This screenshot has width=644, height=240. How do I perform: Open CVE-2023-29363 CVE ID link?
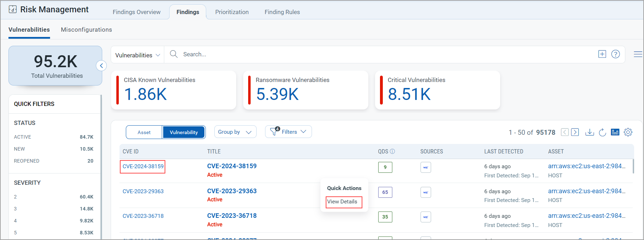pos(143,191)
